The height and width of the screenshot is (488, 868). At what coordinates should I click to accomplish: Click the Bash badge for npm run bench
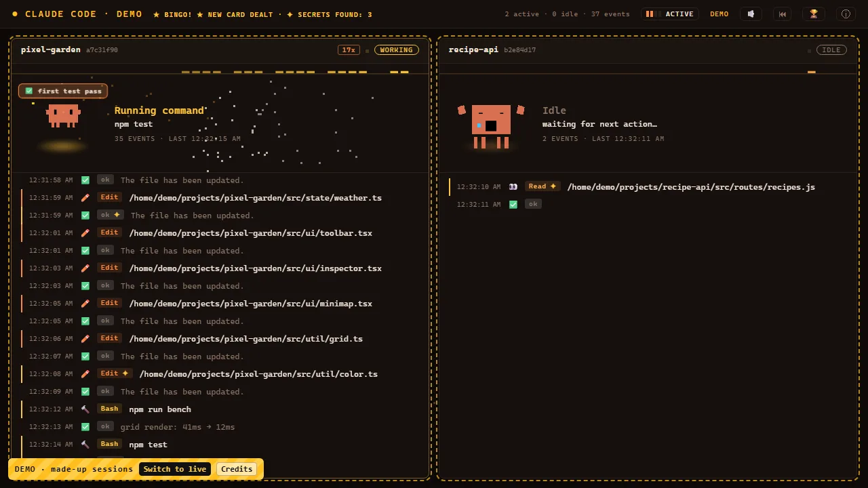point(109,409)
